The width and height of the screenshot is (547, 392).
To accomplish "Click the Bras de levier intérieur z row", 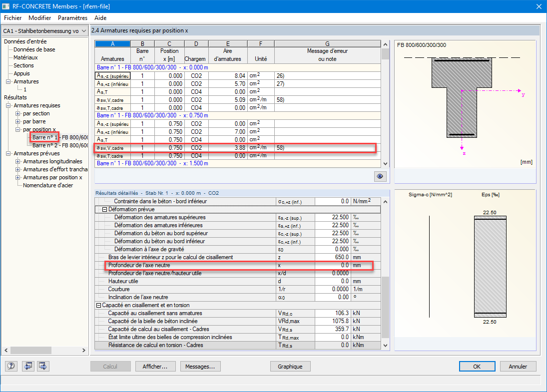I will [x=237, y=257].
